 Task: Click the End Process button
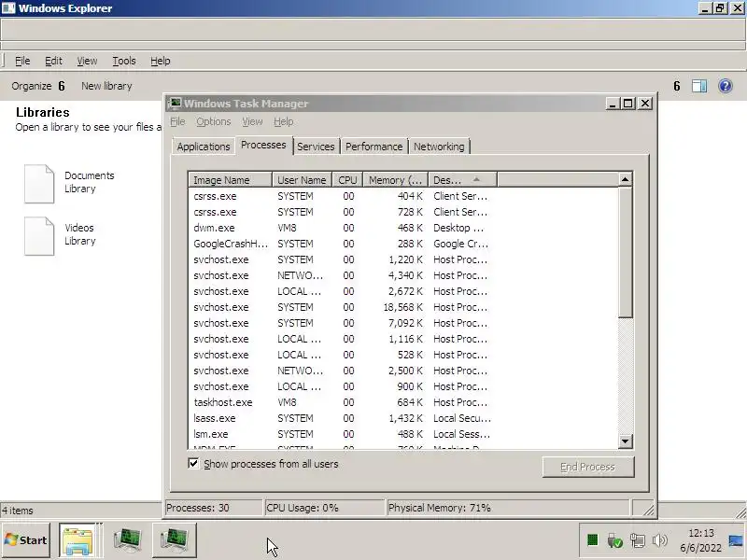(588, 467)
